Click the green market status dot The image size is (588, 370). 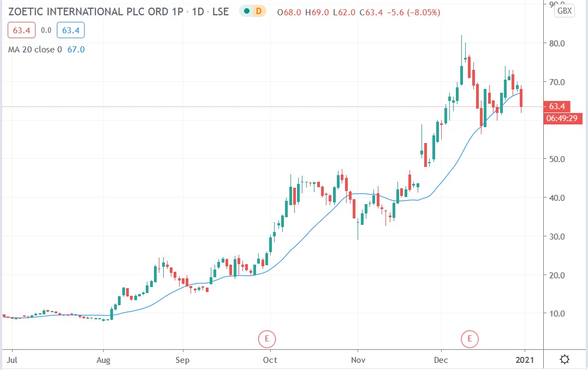point(247,10)
